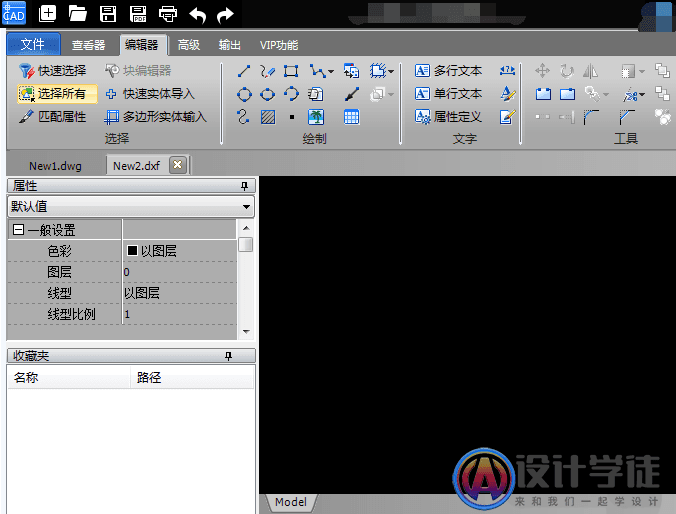Select the Circle drawing tool
Screen dimensions: 676x514
coord(244,94)
